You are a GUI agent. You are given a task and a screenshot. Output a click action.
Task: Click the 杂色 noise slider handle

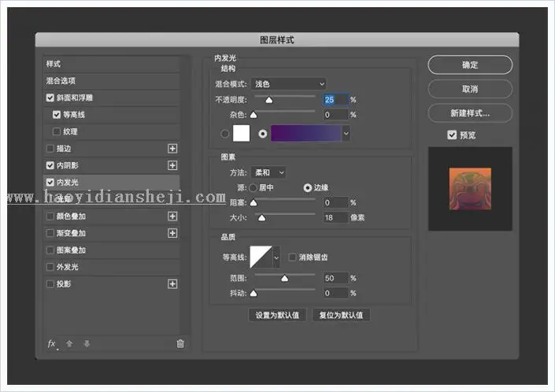[x=253, y=115]
